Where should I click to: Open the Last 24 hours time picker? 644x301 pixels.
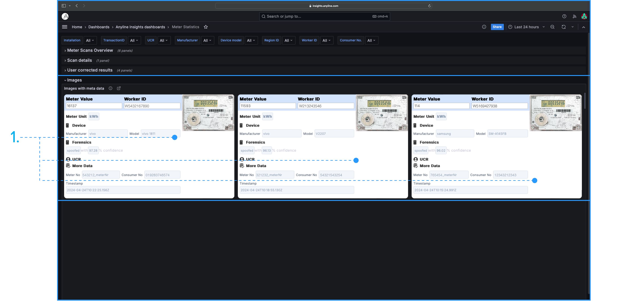click(x=526, y=27)
